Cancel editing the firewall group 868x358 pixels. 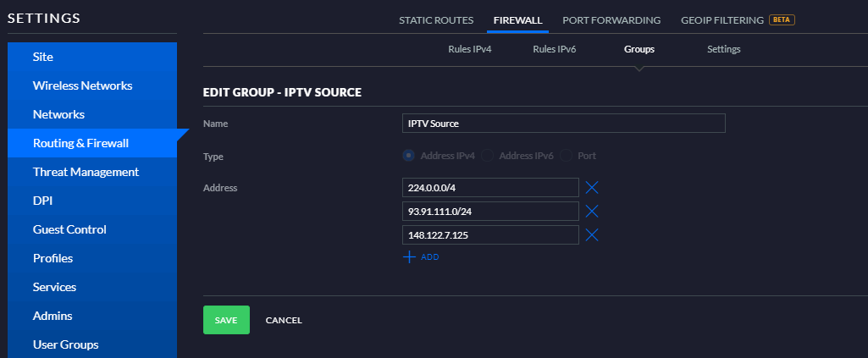pos(284,320)
